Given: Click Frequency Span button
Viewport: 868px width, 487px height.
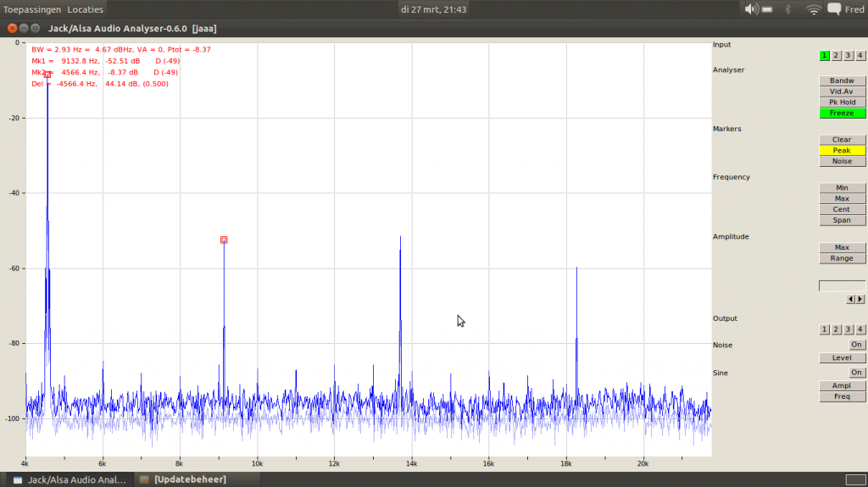Looking at the screenshot, I should point(842,220).
